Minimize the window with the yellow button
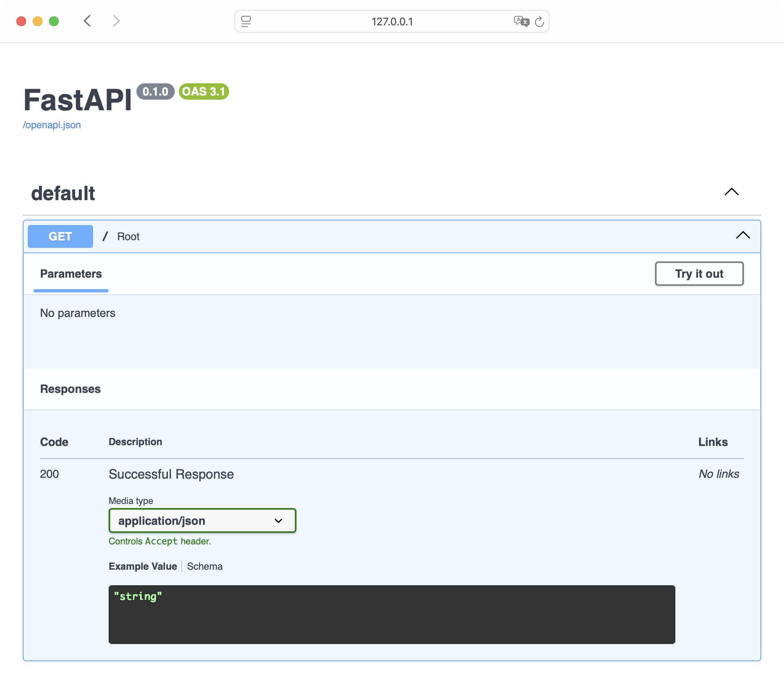 click(38, 21)
